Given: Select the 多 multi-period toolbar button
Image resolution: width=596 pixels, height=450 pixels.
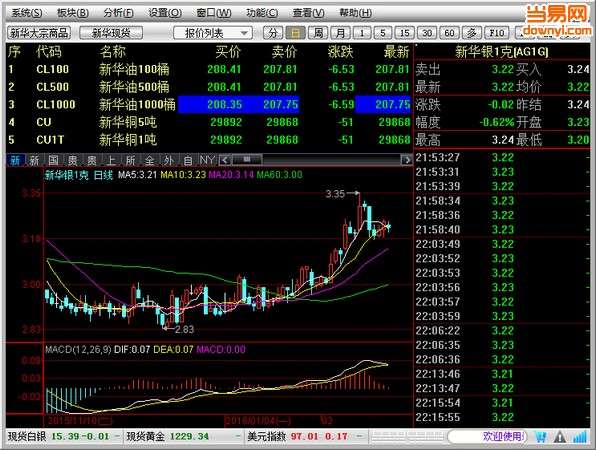Looking at the screenshot, I should point(471,33).
